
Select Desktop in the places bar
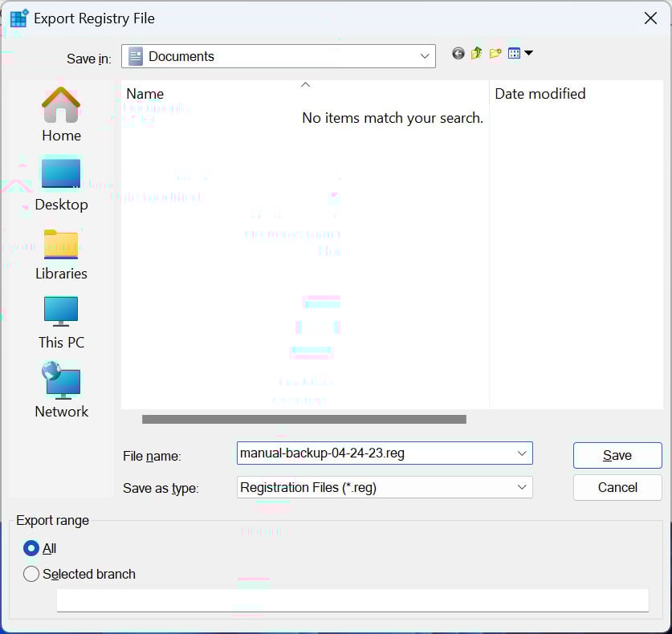(x=61, y=184)
